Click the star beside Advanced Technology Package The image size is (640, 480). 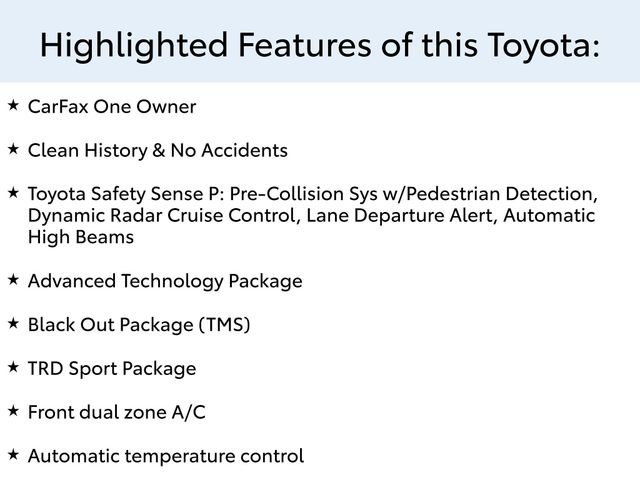pos(13,279)
